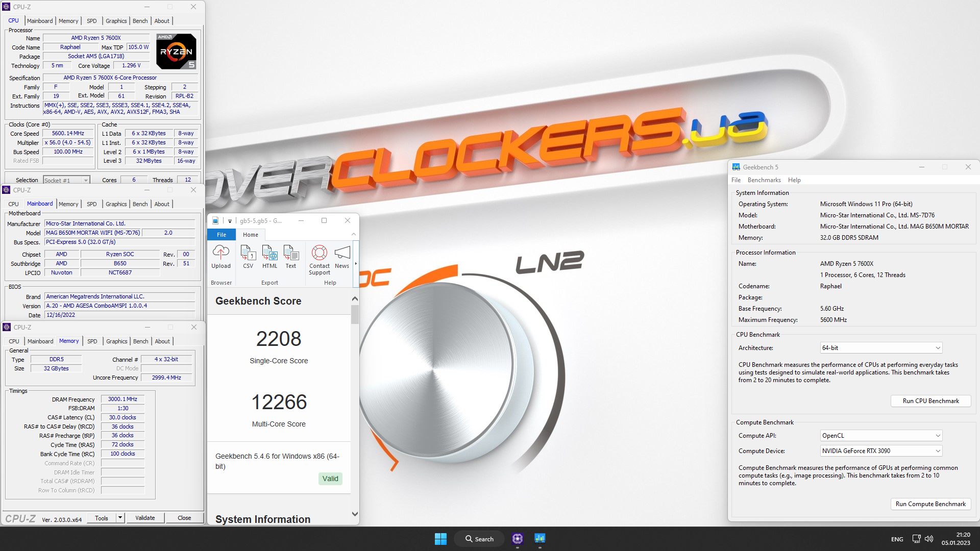Viewport: 980px width, 551px height.
Task: Click the Upload icon in Geekbench results ribbon
Action: (x=220, y=253)
